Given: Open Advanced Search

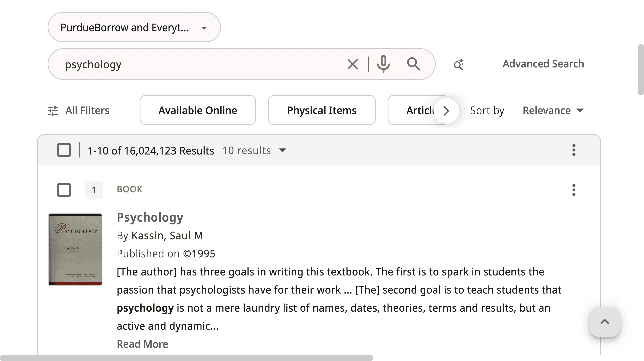Looking at the screenshot, I should (x=543, y=64).
